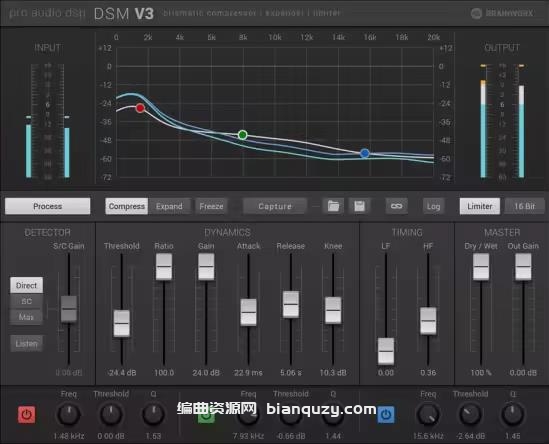549x444 pixels.
Task: Click the 24.0 dB gain value
Action: [206, 373]
